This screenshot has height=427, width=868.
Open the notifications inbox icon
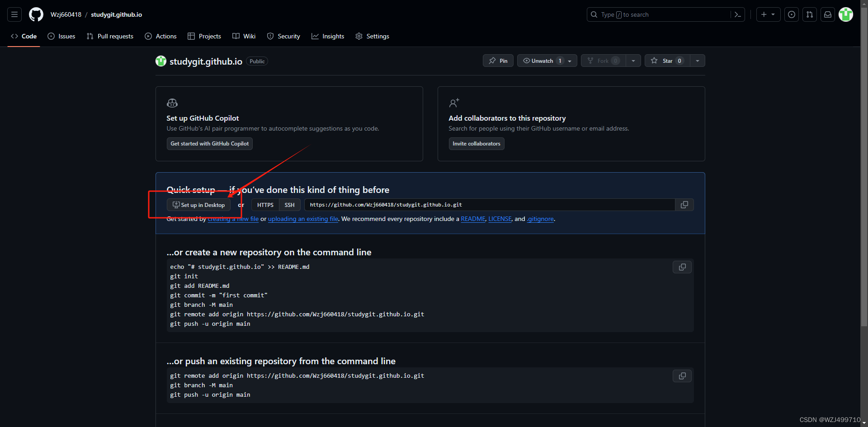point(828,14)
